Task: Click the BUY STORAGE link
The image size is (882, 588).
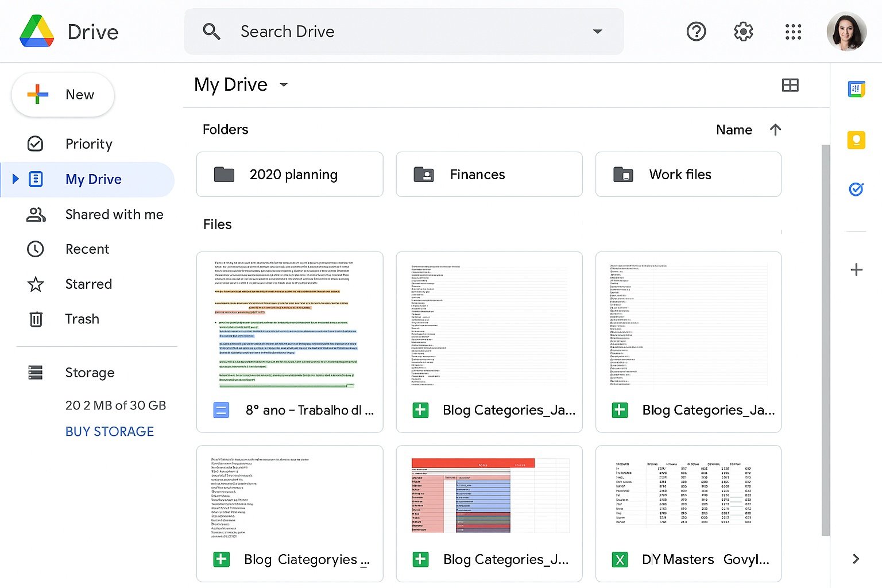Action: point(110,431)
